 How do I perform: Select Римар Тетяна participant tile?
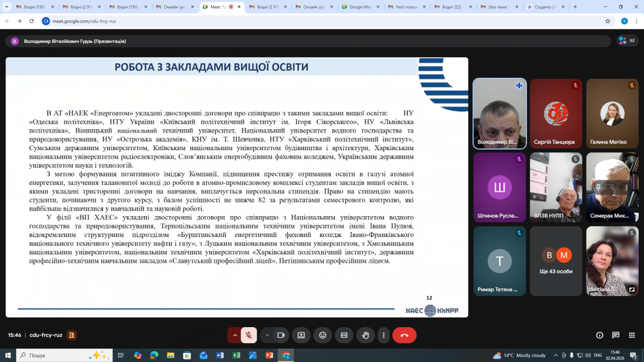(x=500, y=261)
